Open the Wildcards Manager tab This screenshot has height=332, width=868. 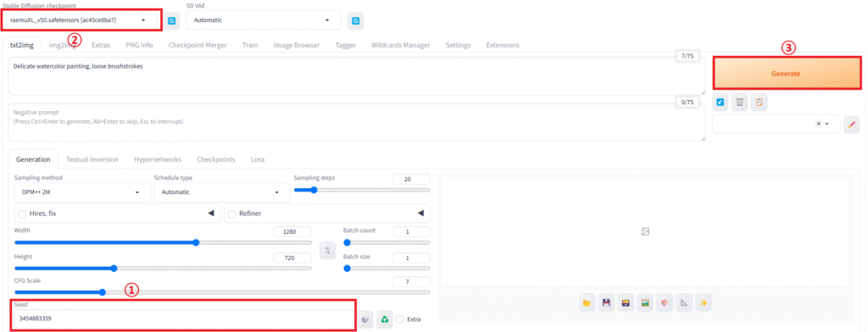pyautogui.click(x=400, y=46)
